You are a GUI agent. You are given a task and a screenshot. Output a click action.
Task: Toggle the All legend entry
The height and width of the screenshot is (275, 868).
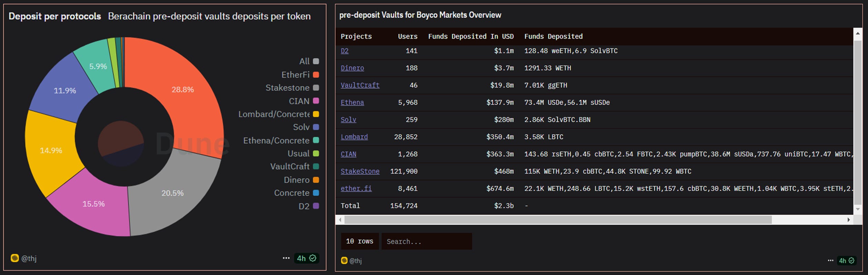309,61
